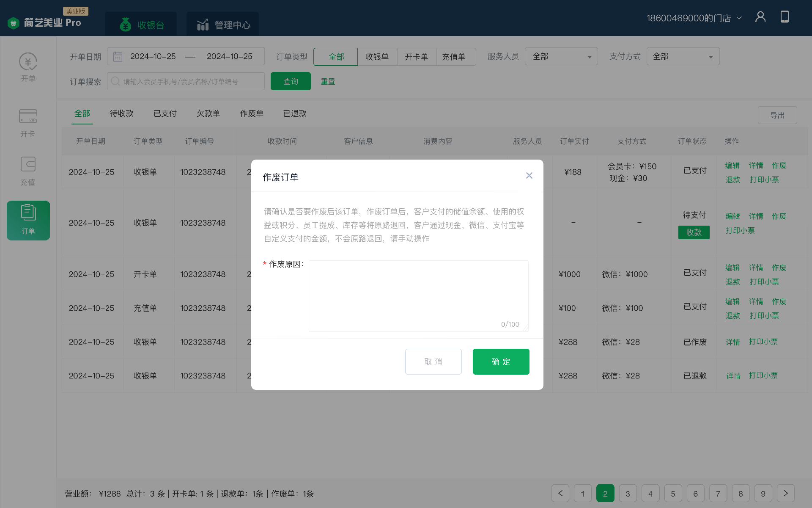This screenshot has height=508, width=812.
Task: Select 开卡单 order type option
Action: pyautogui.click(x=416, y=57)
